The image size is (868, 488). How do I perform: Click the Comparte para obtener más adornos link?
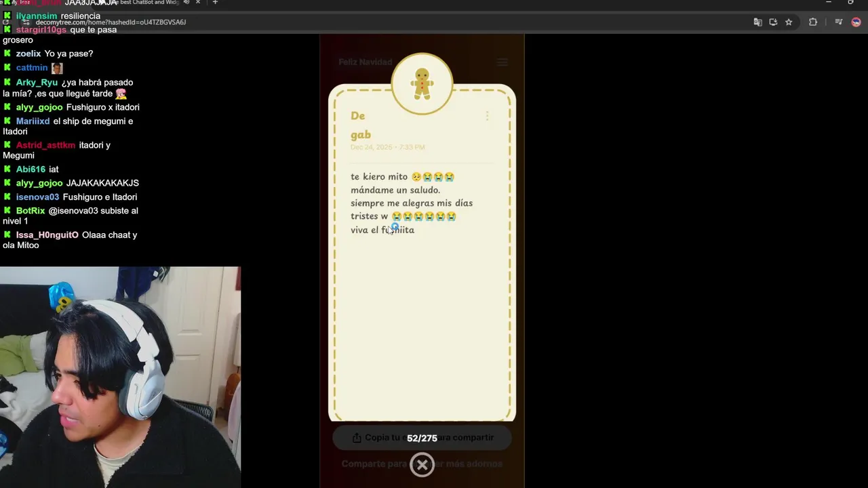422,464
